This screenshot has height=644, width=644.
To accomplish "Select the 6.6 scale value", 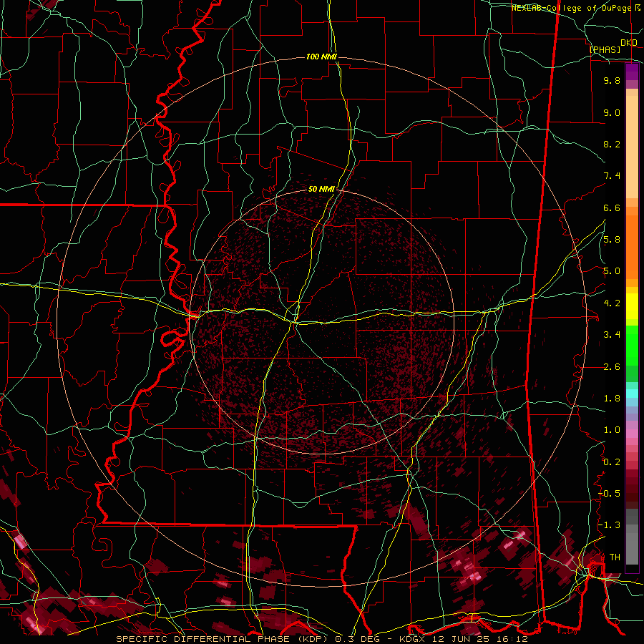I will click(x=612, y=208).
